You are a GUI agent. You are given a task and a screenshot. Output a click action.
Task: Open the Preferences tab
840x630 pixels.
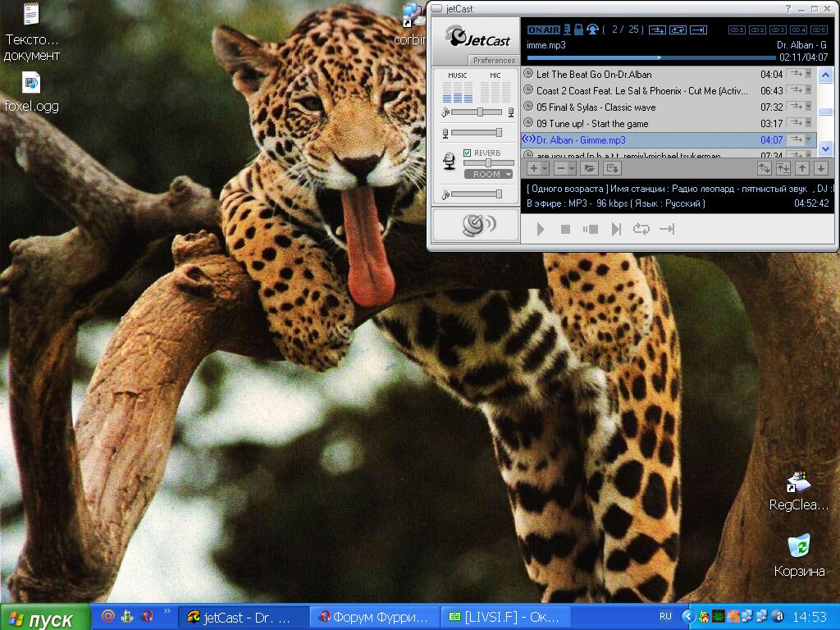coord(493,61)
